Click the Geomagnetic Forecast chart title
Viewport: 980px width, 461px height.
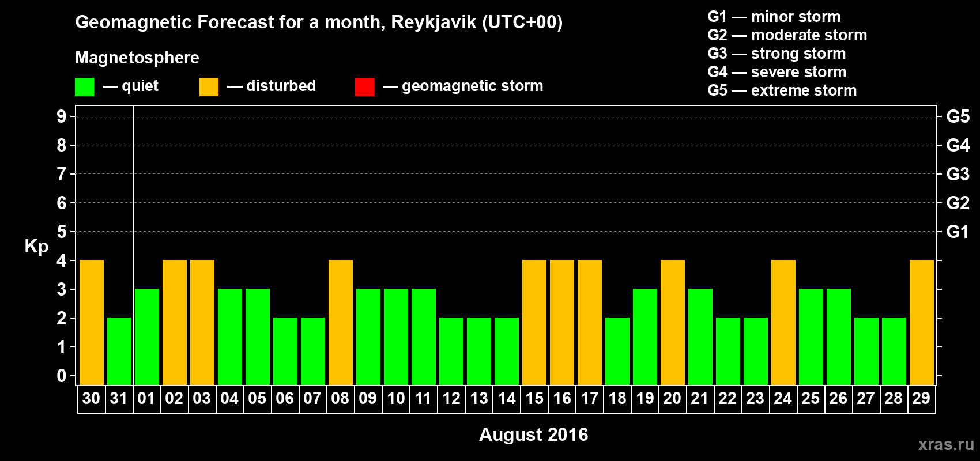point(318,22)
